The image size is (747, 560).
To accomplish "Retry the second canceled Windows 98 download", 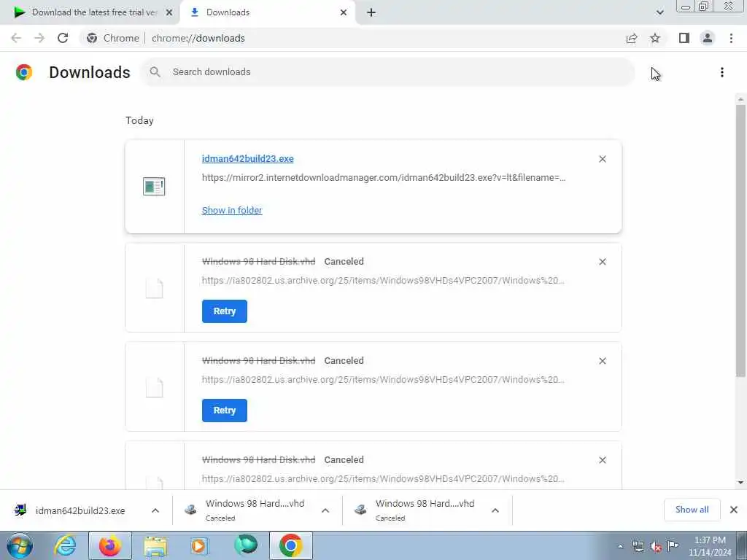I will tap(225, 411).
